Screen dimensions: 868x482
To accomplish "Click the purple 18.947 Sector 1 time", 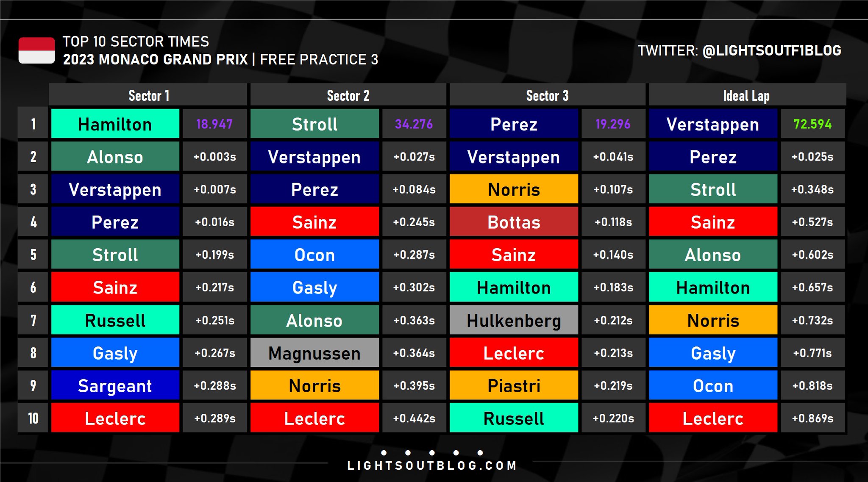I will 214,124.
